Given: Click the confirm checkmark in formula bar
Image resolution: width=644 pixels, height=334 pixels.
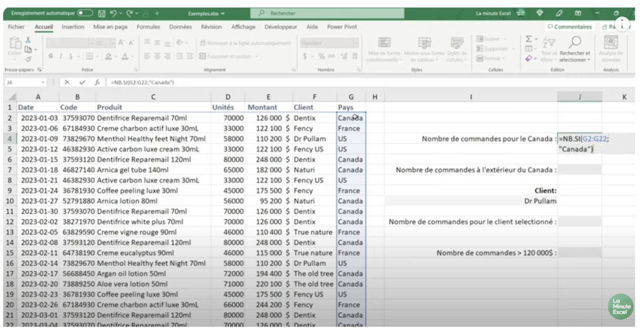Looking at the screenshot, I should (x=82, y=82).
